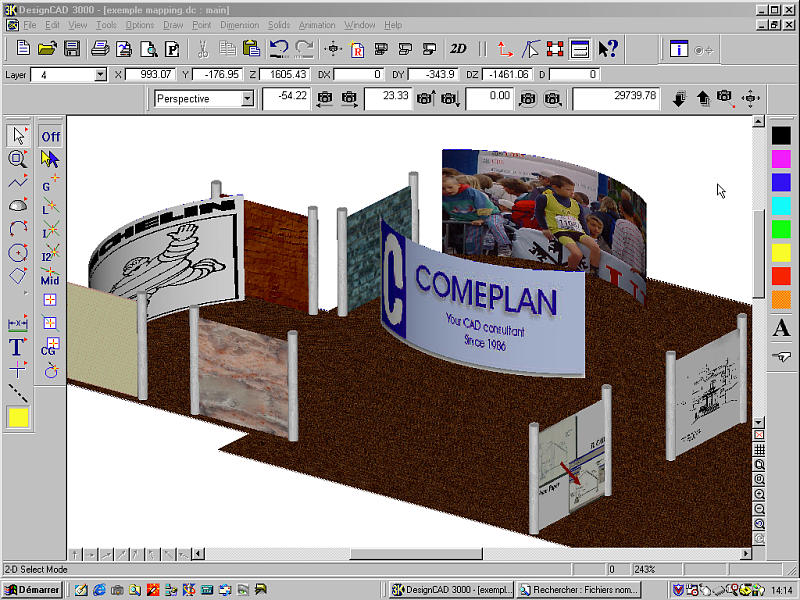Select the green color swatch
The width and height of the screenshot is (800, 600).
click(781, 229)
